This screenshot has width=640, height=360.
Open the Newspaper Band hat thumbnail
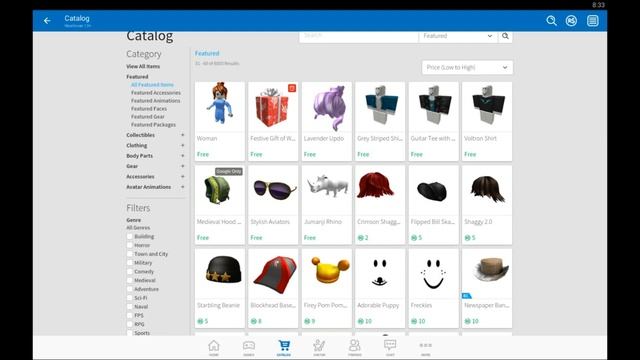pyautogui.click(x=487, y=274)
